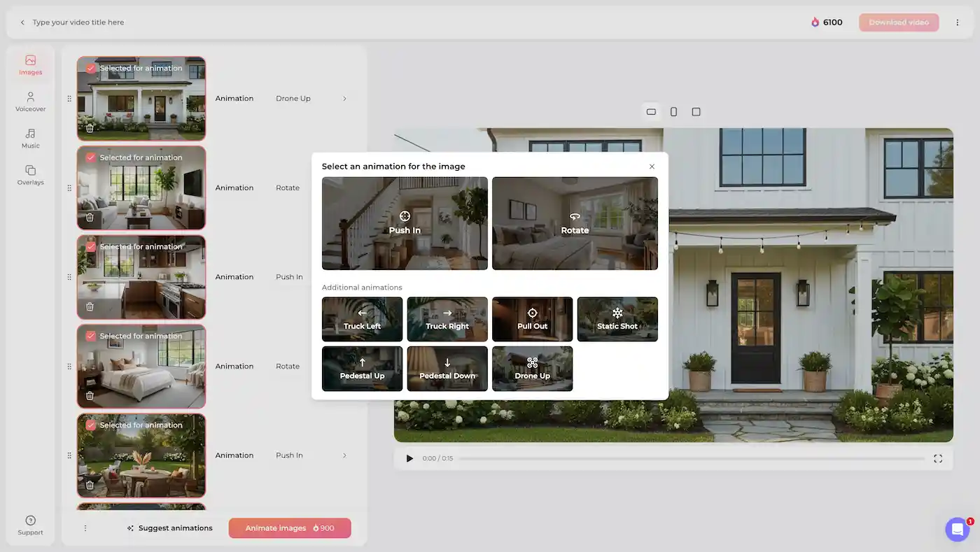Uncheck 'Selected for animation' on the living room image
This screenshot has width=980, height=552.
[90, 157]
